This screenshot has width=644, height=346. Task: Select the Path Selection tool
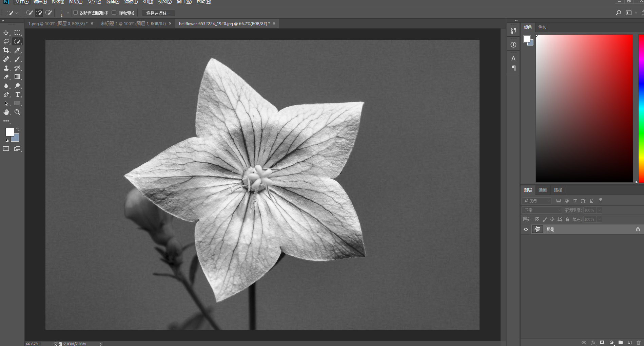click(x=6, y=103)
